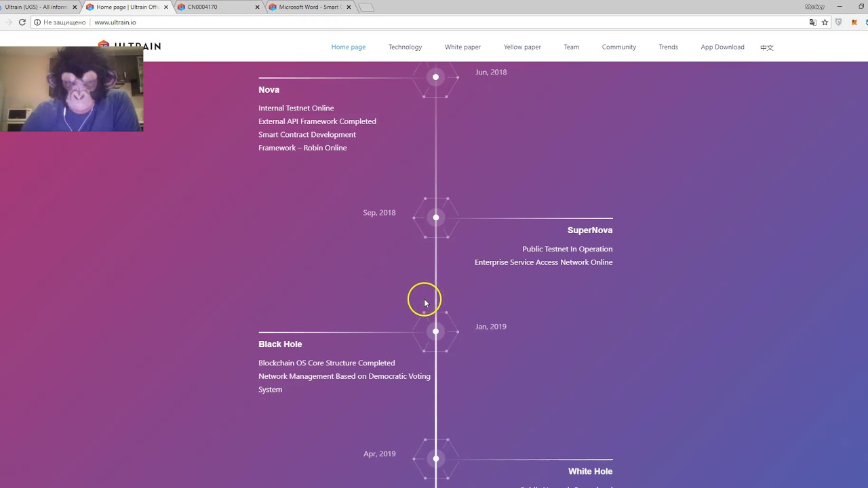This screenshot has width=868, height=488.
Task: Go to App Download
Action: (722, 47)
